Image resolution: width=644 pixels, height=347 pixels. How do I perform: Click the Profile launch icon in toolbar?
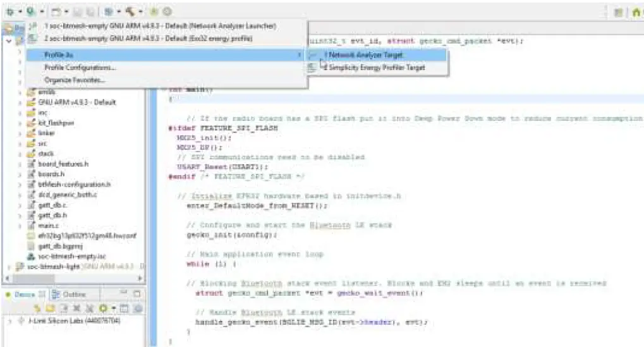pyautogui.click(x=30, y=11)
